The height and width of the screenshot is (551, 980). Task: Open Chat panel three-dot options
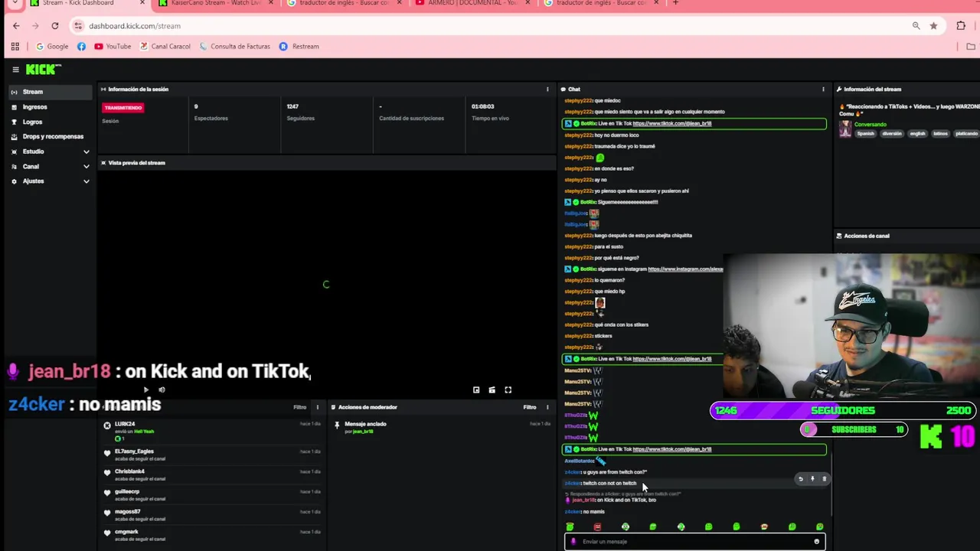[x=823, y=90]
